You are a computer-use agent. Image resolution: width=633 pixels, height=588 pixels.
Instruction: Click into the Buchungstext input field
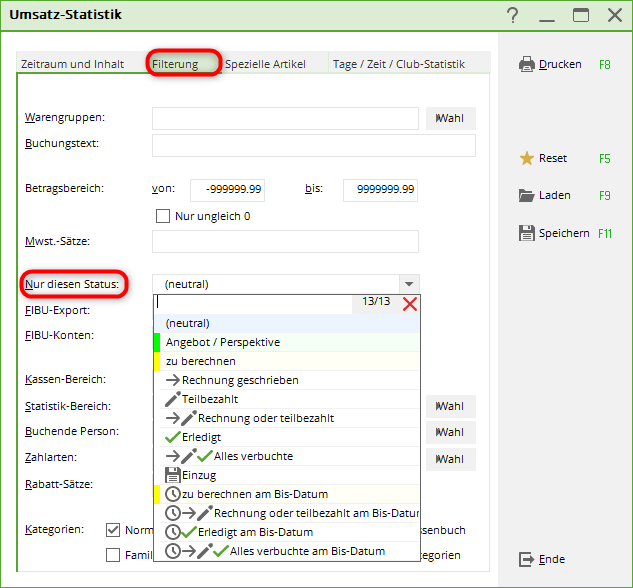coord(313,146)
